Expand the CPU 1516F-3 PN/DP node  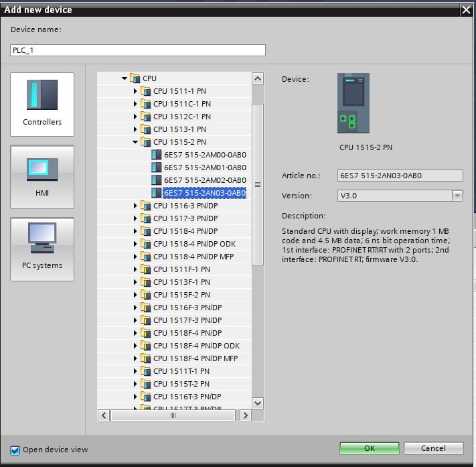135,308
